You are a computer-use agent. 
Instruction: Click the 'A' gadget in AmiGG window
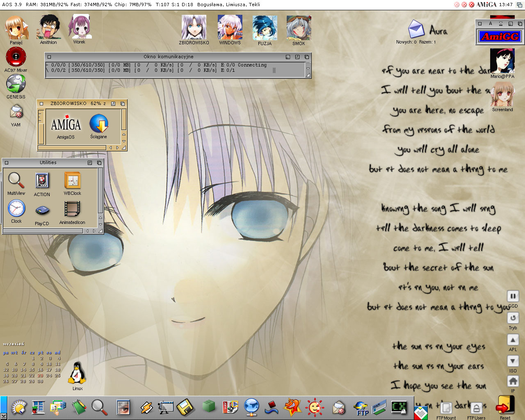point(490,23)
